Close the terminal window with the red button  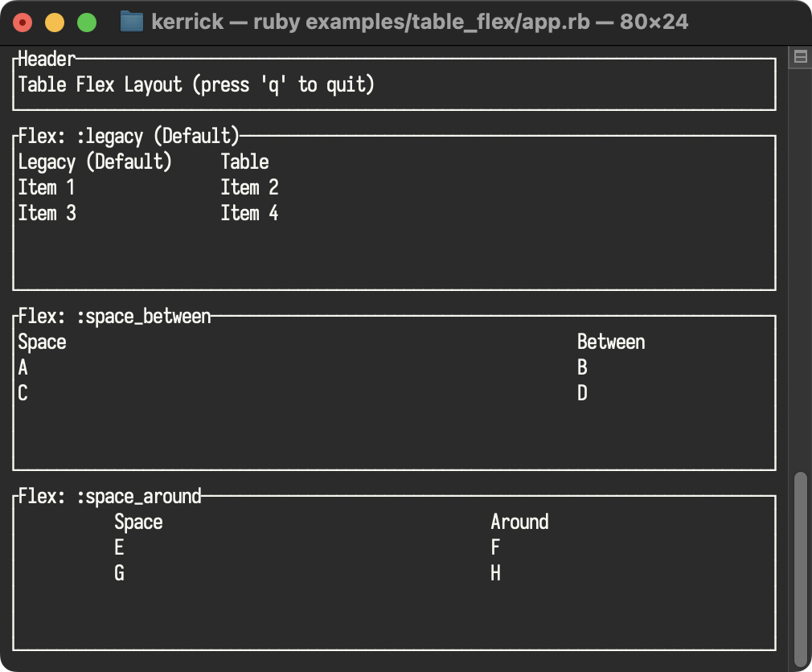pyautogui.click(x=23, y=23)
